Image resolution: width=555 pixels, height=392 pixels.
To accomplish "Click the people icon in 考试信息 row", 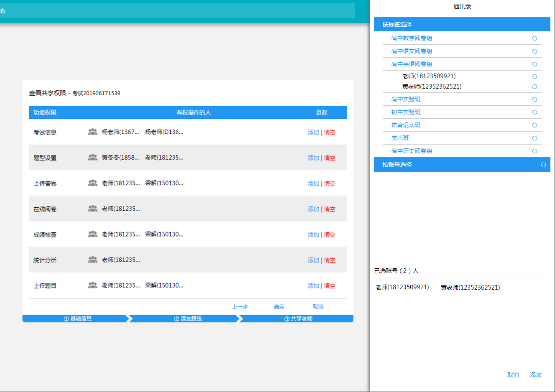I will pyautogui.click(x=92, y=132).
